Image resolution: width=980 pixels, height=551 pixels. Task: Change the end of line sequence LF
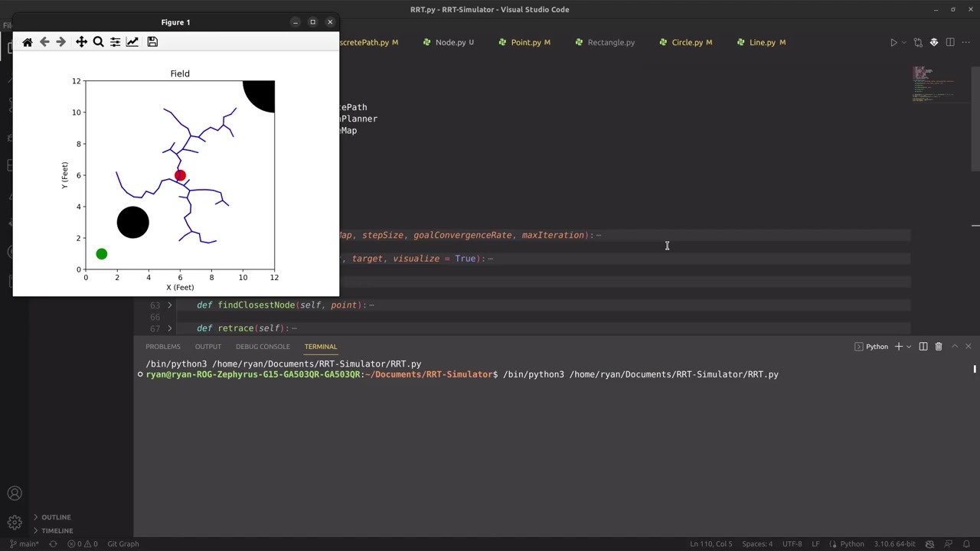pyautogui.click(x=815, y=544)
